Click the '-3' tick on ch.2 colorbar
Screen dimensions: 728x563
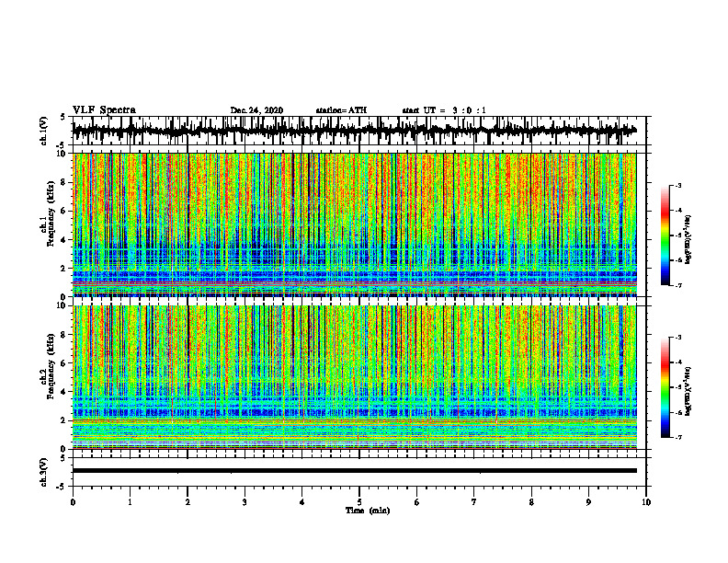[677, 338]
